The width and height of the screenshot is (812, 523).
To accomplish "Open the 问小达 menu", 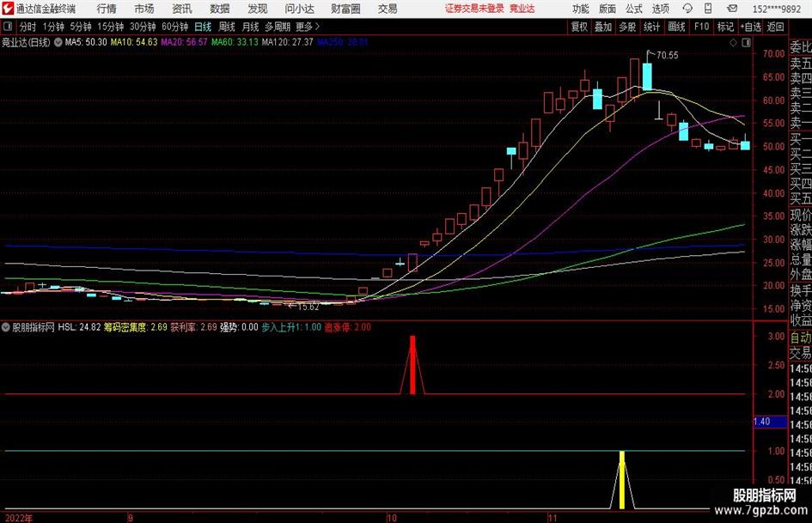I will 299,9.
